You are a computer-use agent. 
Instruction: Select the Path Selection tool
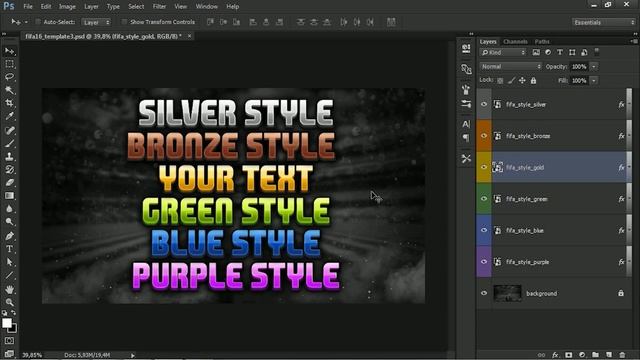pyautogui.click(x=9, y=262)
